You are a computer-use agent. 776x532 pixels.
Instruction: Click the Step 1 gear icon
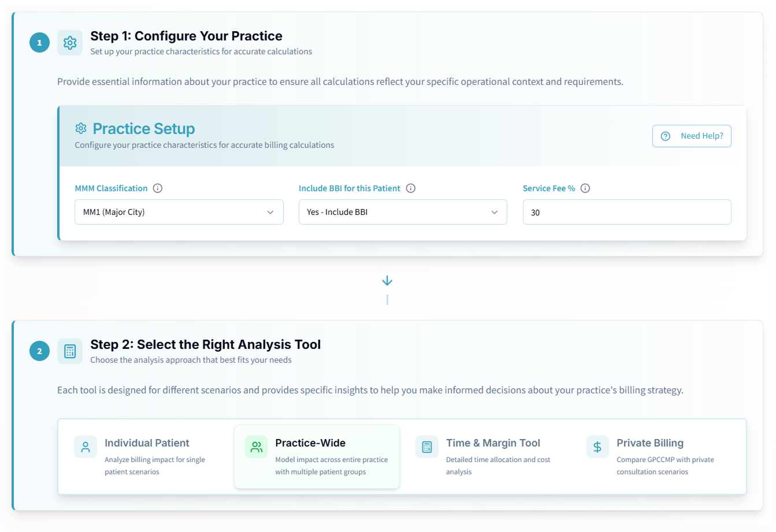[70, 43]
